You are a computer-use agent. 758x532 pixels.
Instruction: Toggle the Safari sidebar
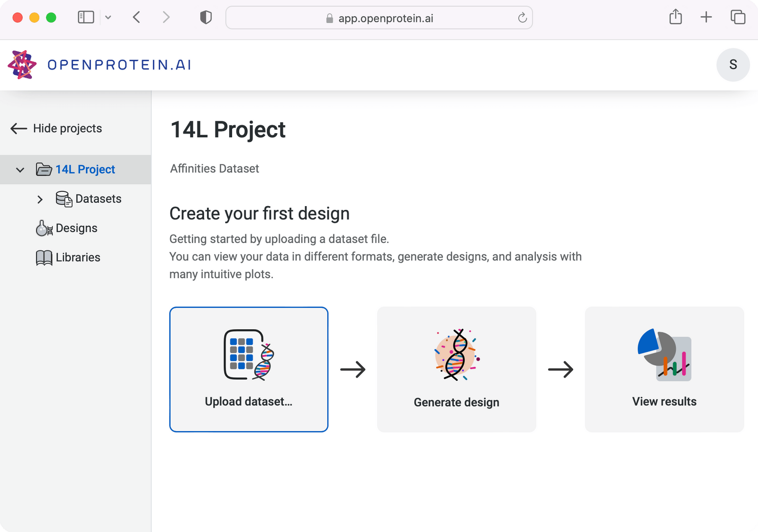[x=85, y=17]
